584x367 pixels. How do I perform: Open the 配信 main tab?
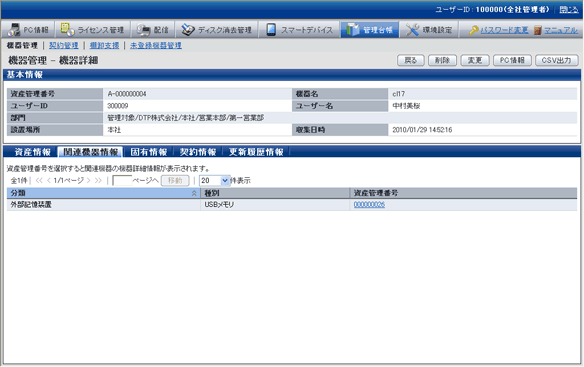click(x=153, y=29)
